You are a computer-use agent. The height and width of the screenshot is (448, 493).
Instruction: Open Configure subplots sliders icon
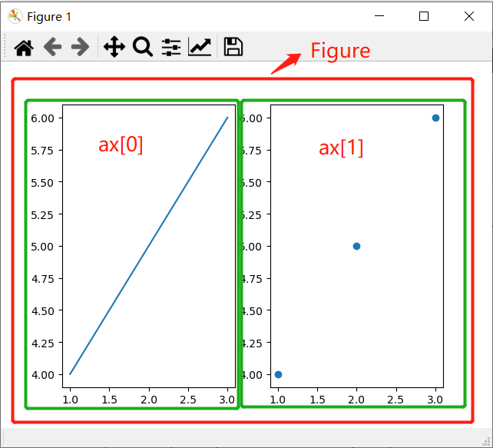tap(171, 47)
